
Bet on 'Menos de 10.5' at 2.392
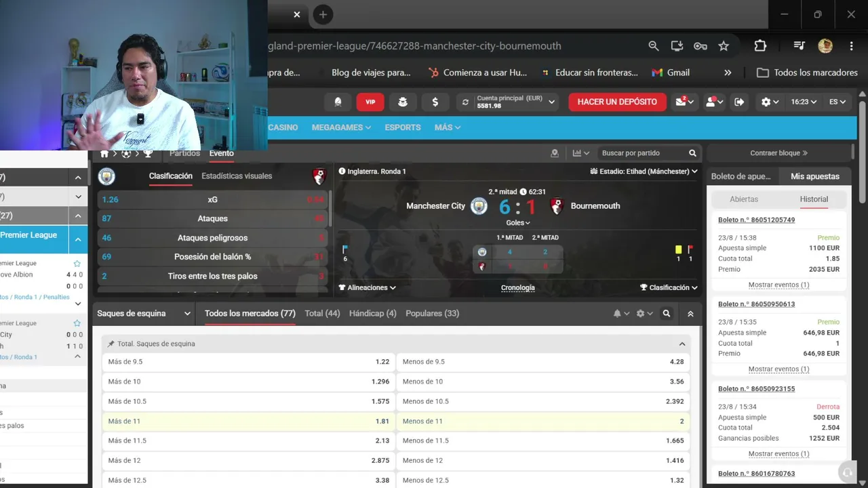click(x=543, y=401)
